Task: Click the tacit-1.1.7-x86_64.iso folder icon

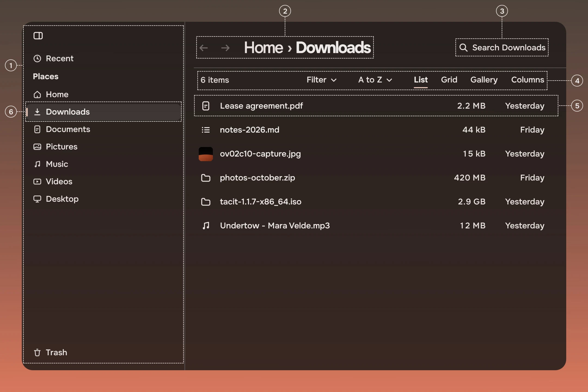Action: (x=206, y=202)
